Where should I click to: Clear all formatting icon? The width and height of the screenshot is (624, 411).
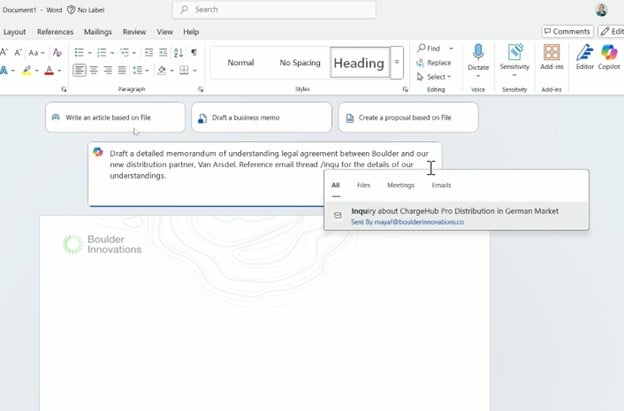57,53
